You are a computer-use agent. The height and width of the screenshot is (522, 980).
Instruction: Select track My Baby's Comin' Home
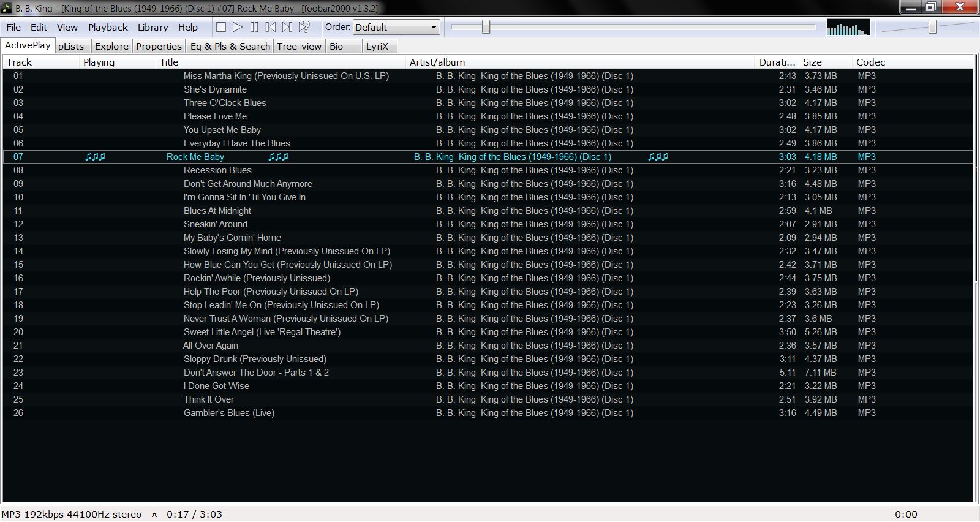pos(488,238)
